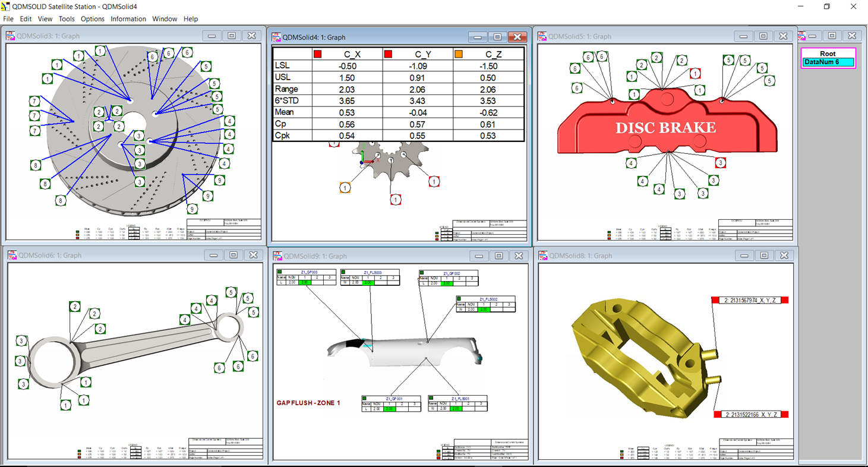Click the C_Z column header
Image resolution: width=868 pixels, height=467 pixels.
click(x=493, y=54)
